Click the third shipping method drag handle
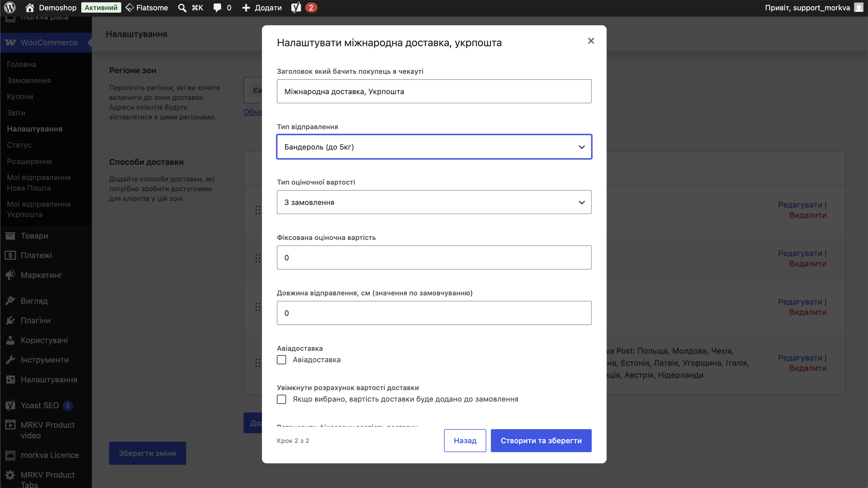 258,307
